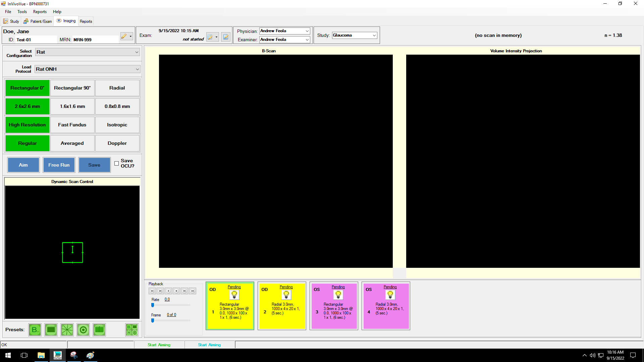
Task: Click the exam notes icon next to the exam date
Action: [226, 37]
